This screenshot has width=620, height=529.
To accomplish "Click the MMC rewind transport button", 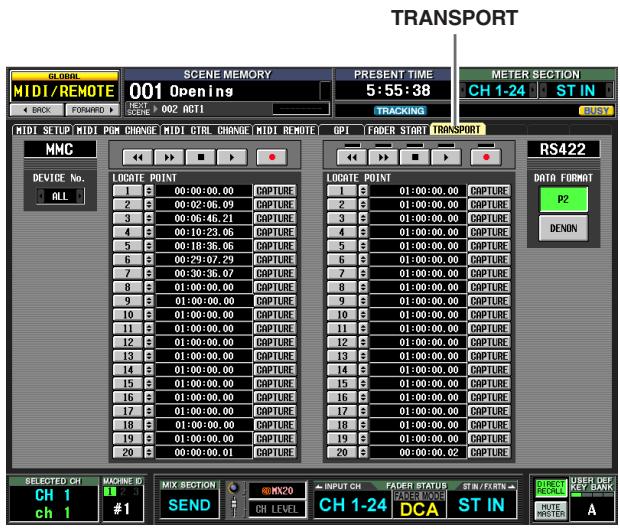I will 137,157.
